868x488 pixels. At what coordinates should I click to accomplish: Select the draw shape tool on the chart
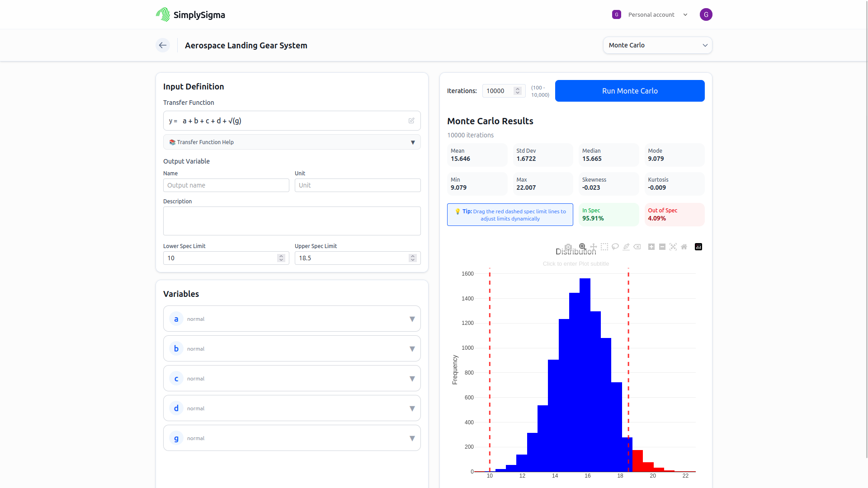pos(626,247)
